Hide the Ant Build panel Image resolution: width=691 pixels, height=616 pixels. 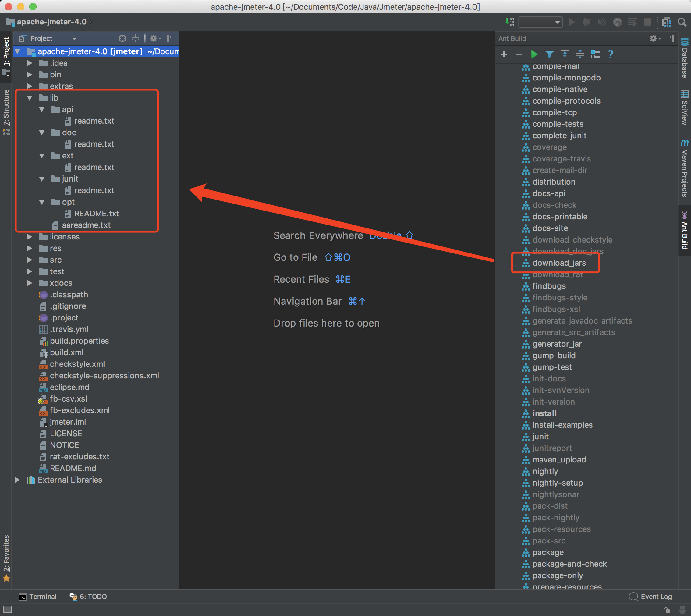coord(670,38)
